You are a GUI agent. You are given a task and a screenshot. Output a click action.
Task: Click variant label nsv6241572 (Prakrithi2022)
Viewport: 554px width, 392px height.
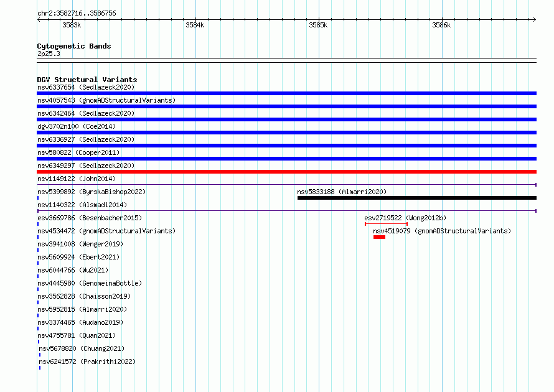87,362
